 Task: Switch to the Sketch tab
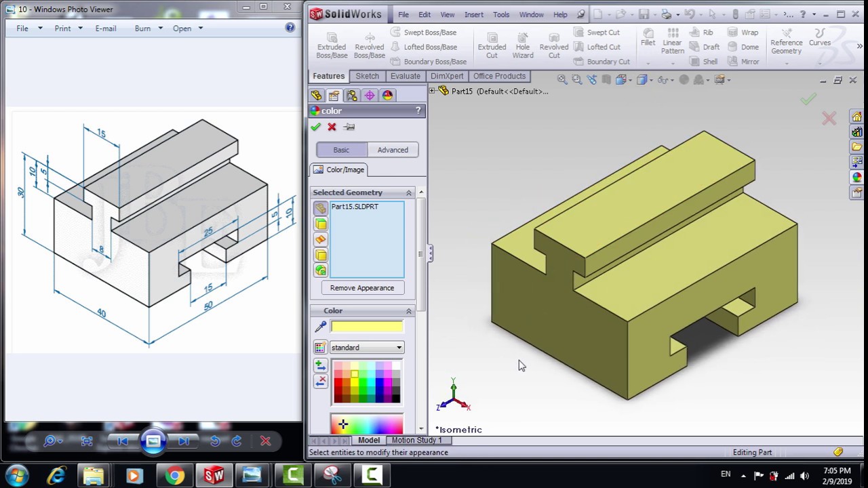point(367,76)
